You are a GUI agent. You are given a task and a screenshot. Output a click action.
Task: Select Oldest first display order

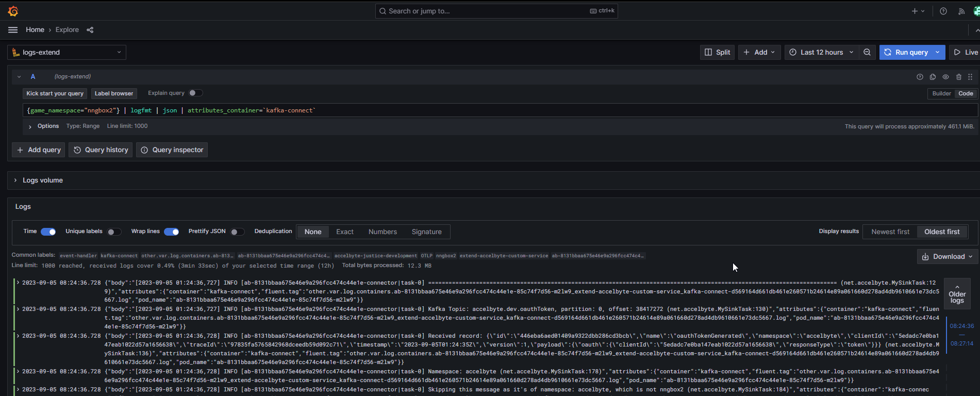(942, 232)
